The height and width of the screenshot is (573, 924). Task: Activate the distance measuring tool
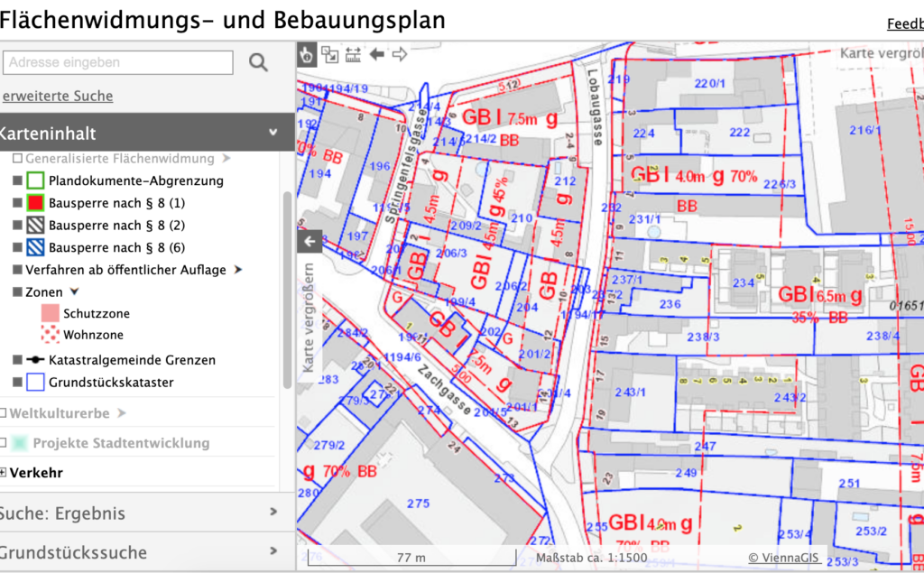[353, 55]
